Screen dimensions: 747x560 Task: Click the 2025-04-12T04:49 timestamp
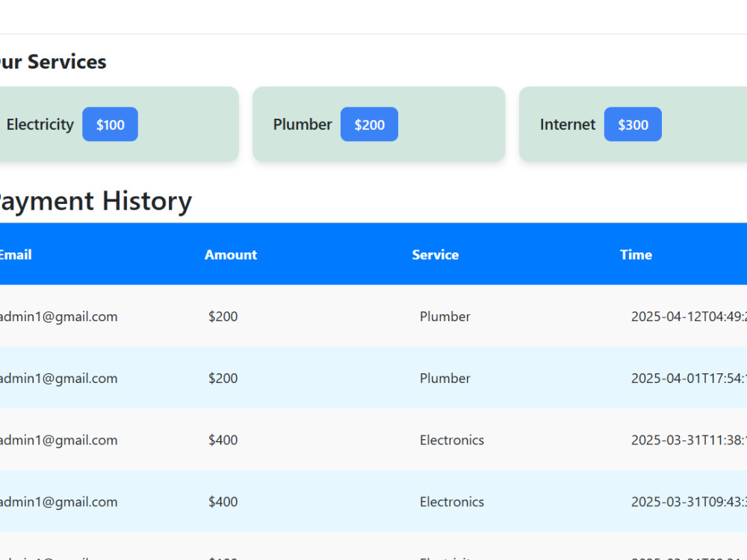tap(689, 317)
